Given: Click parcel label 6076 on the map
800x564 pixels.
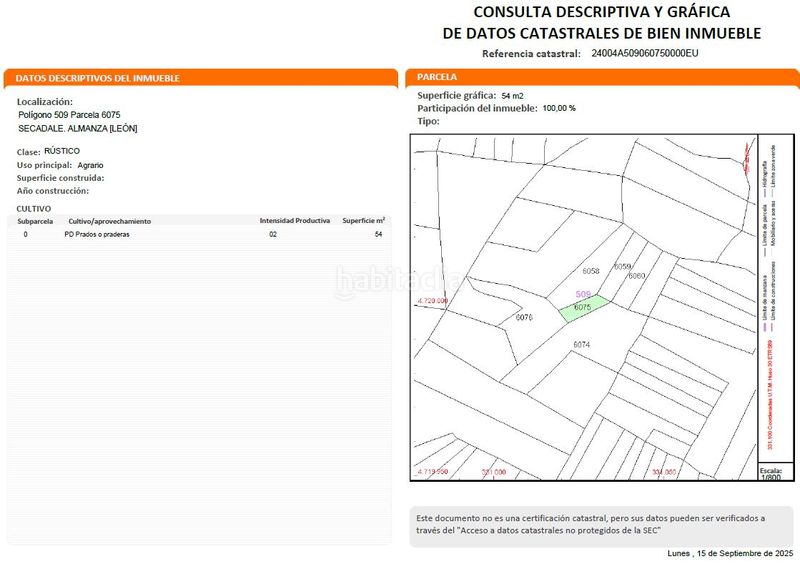Looking at the screenshot, I should tap(524, 317).
